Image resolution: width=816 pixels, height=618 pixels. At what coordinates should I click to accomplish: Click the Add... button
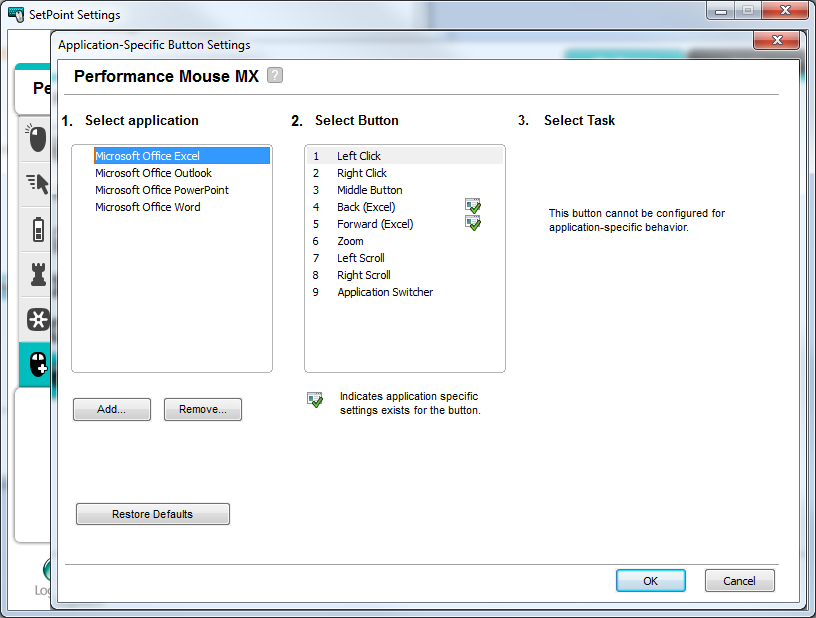pos(112,409)
